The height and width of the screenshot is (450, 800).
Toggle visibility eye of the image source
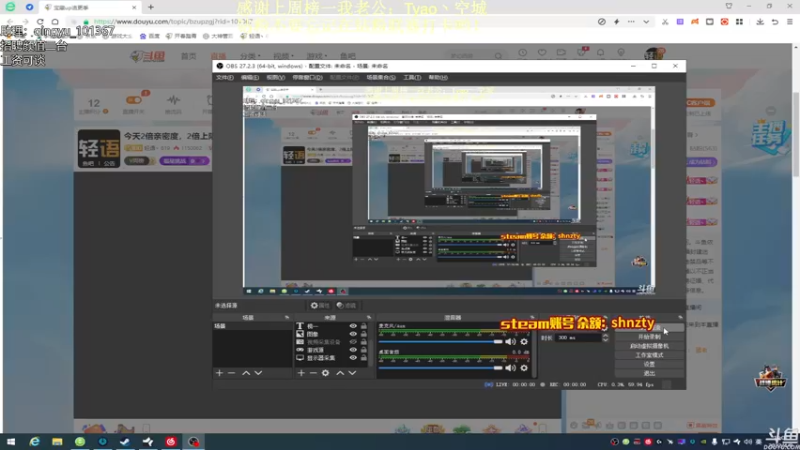(353, 334)
